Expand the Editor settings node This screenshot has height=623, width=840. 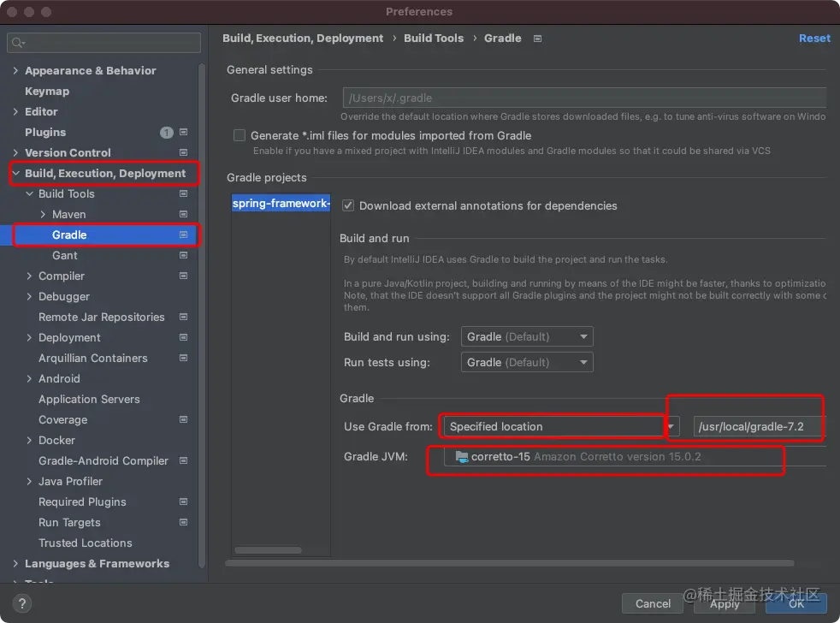pyautogui.click(x=15, y=111)
